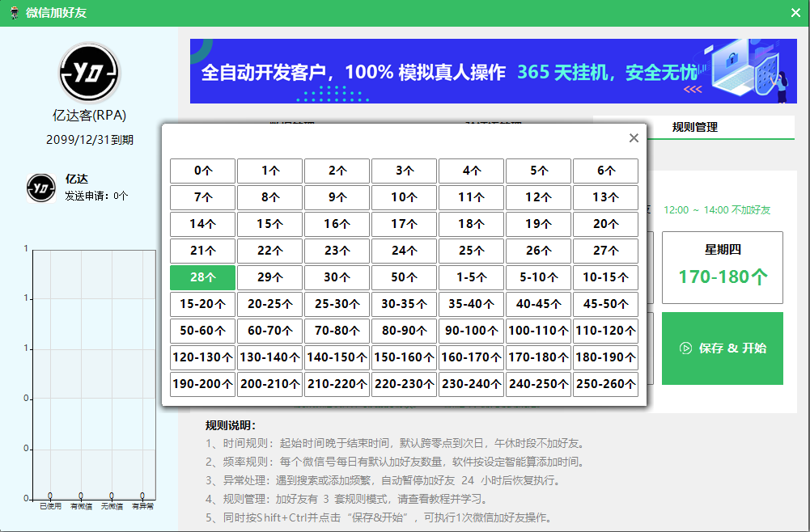Click the 保存 & 开始 button
Screen dimensions: 810x532
point(722,348)
